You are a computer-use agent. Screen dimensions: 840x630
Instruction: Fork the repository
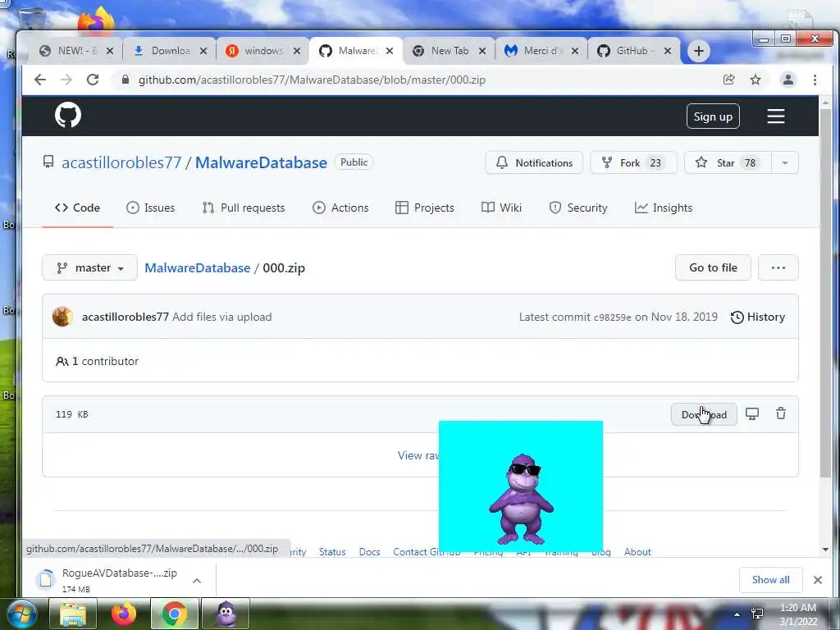633,163
